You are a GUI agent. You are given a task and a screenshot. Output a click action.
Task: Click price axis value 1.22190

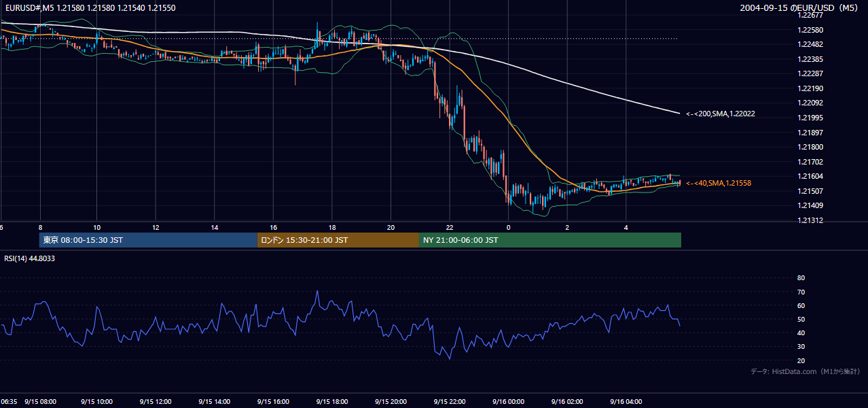pos(809,88)
